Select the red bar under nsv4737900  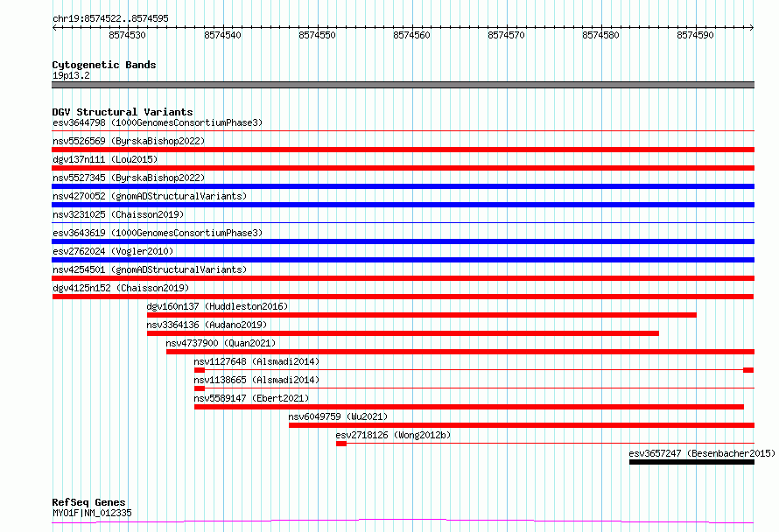click(x=460, y=352)
